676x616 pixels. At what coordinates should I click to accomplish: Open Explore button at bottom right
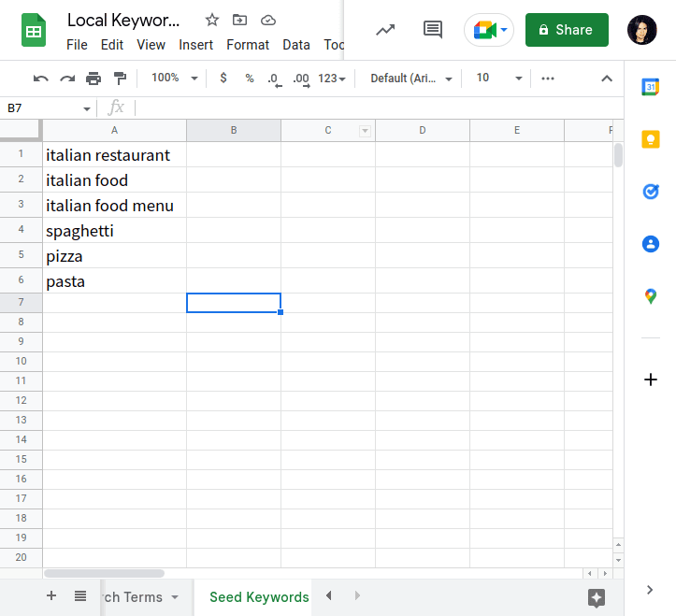click(x=597, y=598)
